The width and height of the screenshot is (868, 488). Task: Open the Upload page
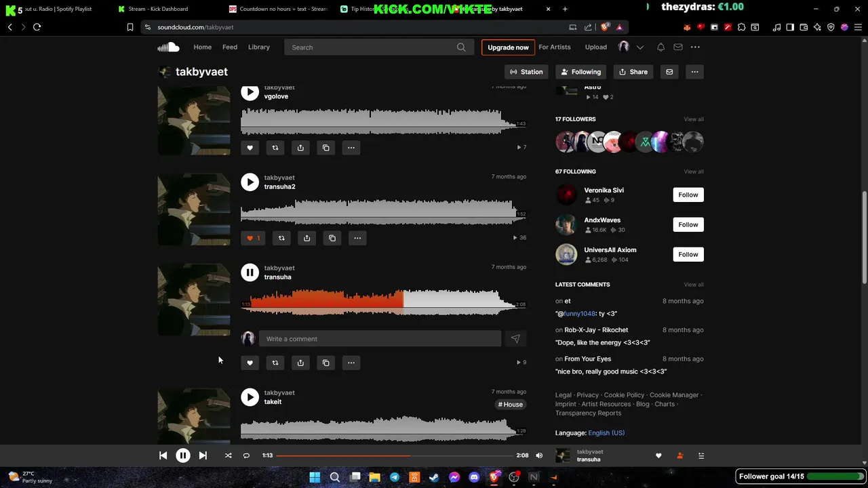596,47
